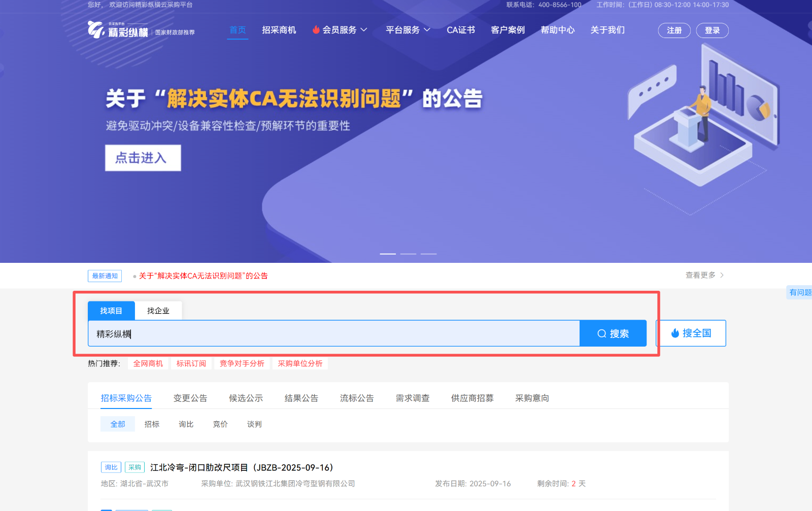Click the magnifier icon in 搜索 button
Viewport: 812px width, 511px height.
coord(602,334)
